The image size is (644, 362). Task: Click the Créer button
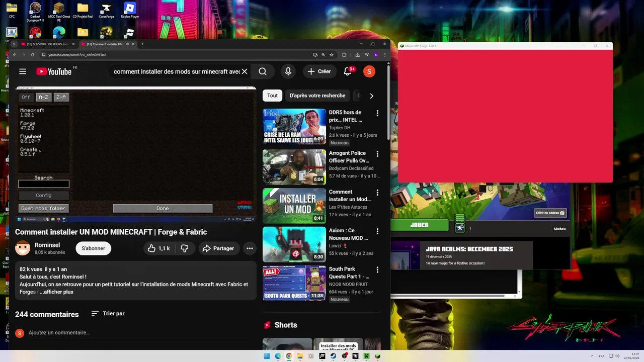(319, 71)
